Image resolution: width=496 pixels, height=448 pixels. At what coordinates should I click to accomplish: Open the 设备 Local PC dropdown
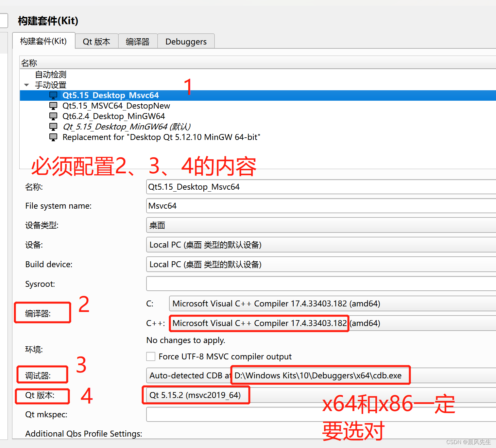[x=321, y=245]
